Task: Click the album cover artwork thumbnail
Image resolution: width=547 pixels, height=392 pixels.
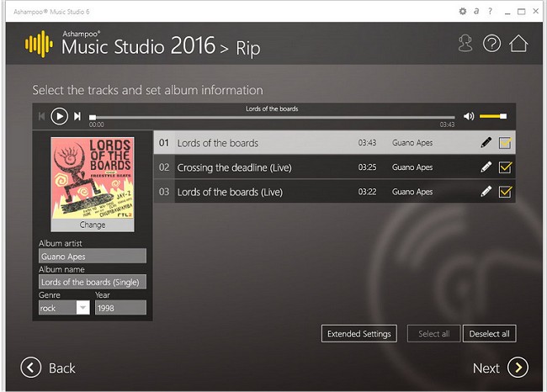Action: pyautogui.click(x=93, y=177)
